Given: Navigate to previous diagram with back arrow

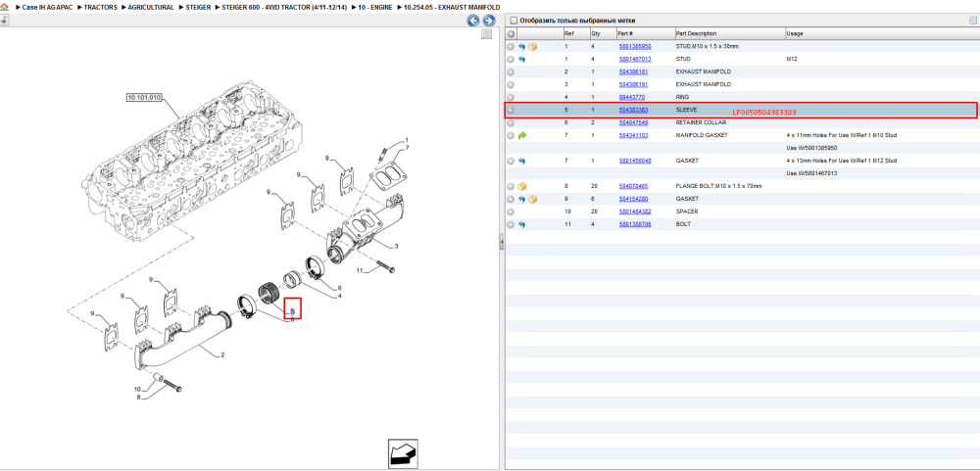Looking at the screenshot, I should (x=473, y=21).
